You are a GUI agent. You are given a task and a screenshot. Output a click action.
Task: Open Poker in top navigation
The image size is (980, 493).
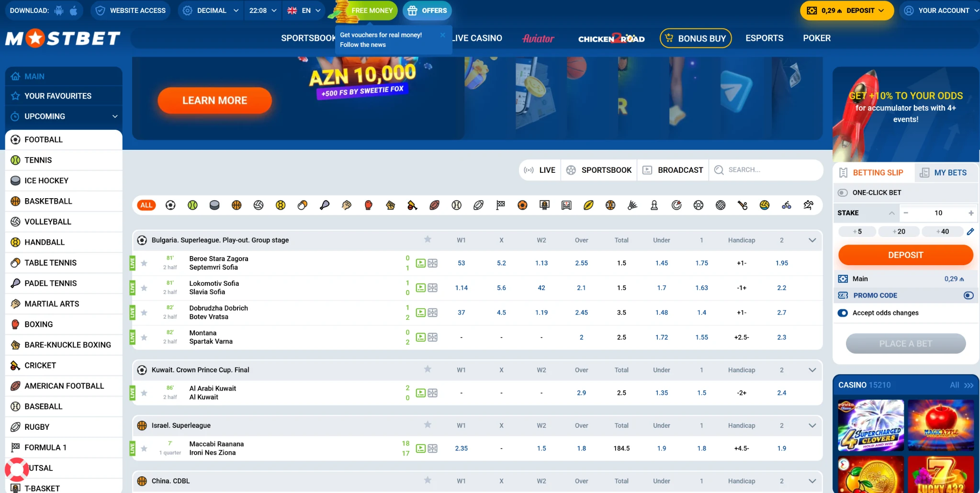(817, 38)
